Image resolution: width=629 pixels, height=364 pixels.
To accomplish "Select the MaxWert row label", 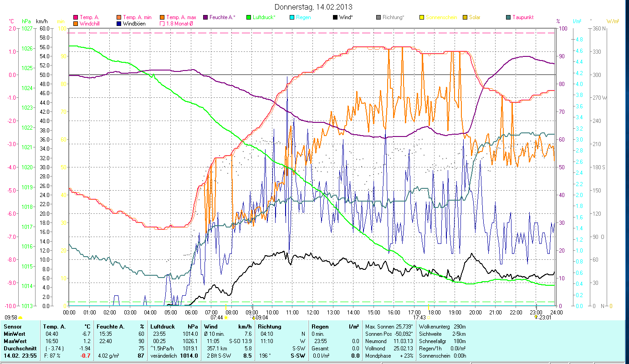I will pos(15,341).
